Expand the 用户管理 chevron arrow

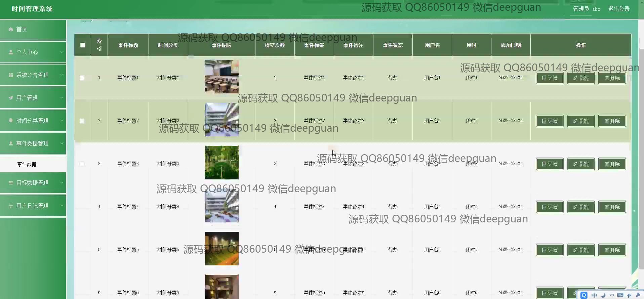pos(62,98)
